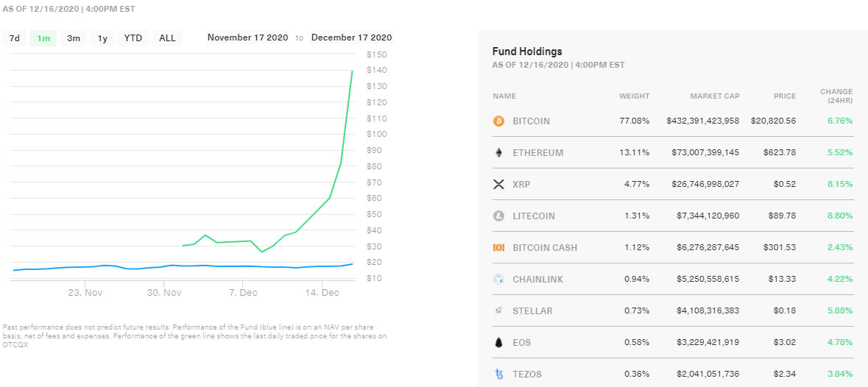Click the Stellar rocket icon
The width and height of the screenshot is (868, 387).
498,310
